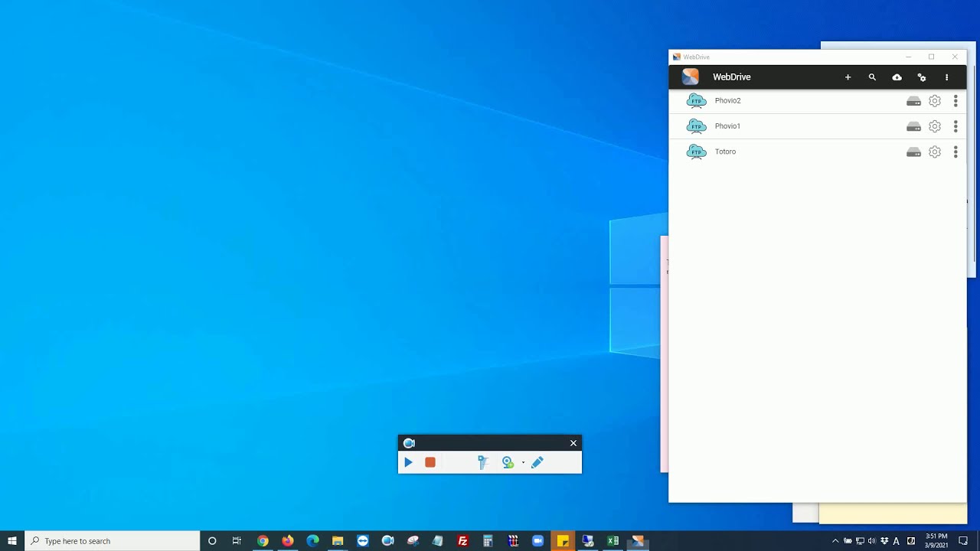Image resolution: width=980 pixels, height=551 pixels.
Task: Click the FTP cloud icon for Totoro
Action: click(696, 152)
